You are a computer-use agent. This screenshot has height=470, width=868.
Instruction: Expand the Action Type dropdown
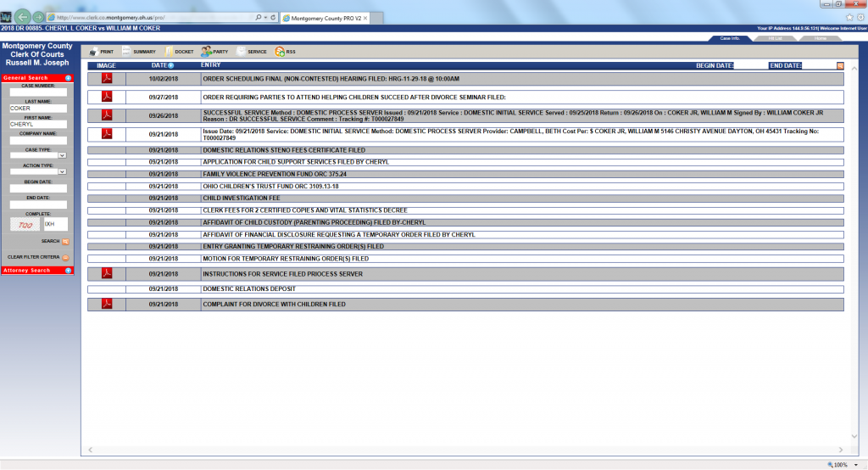click(x=62, y=172)
